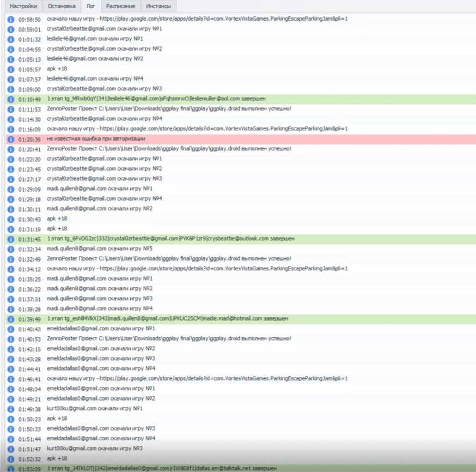Click info icon of 01:49:38 entry
Viewport: 476px width, 472px height.
click(11, 409)
